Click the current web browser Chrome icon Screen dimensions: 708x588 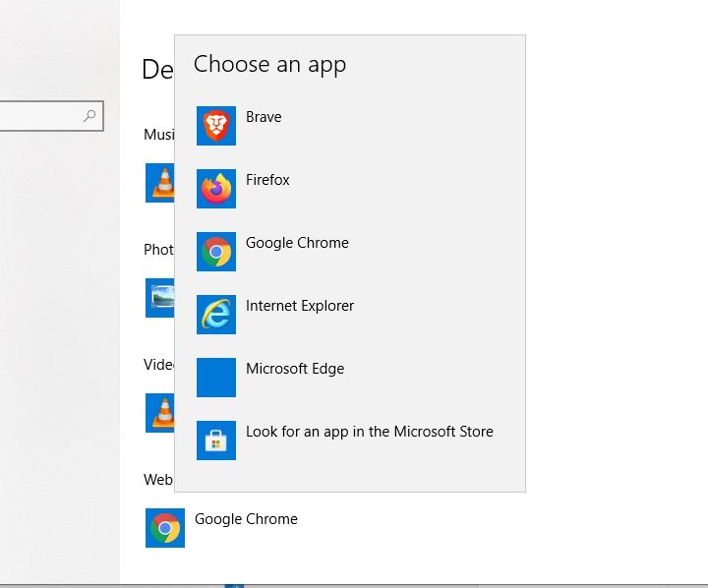pos(165,528)
